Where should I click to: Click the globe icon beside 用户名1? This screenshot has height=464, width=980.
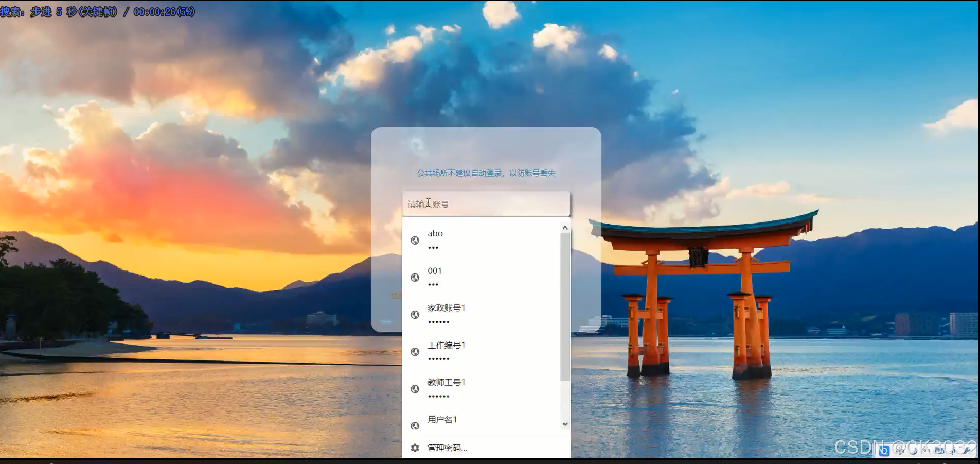point(416,426)
